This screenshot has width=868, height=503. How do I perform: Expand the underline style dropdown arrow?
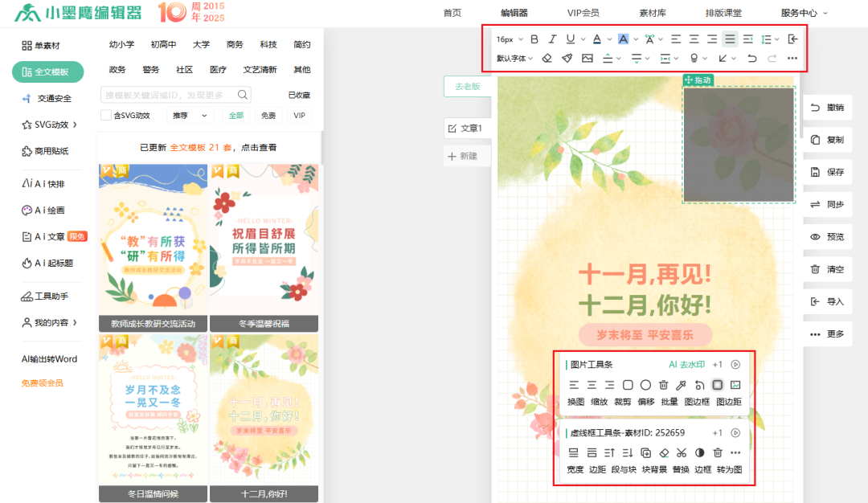(583, 39)
